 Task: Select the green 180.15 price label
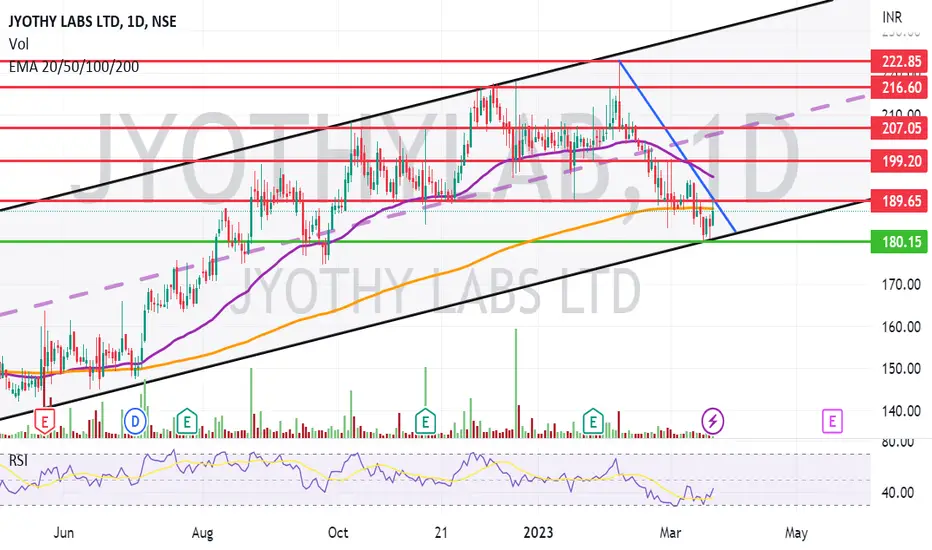899,241
